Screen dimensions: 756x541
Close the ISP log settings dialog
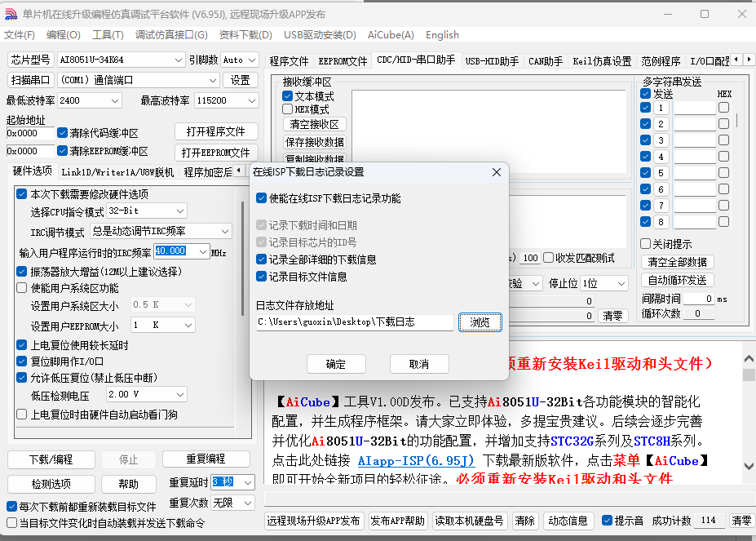click(496, 172)
